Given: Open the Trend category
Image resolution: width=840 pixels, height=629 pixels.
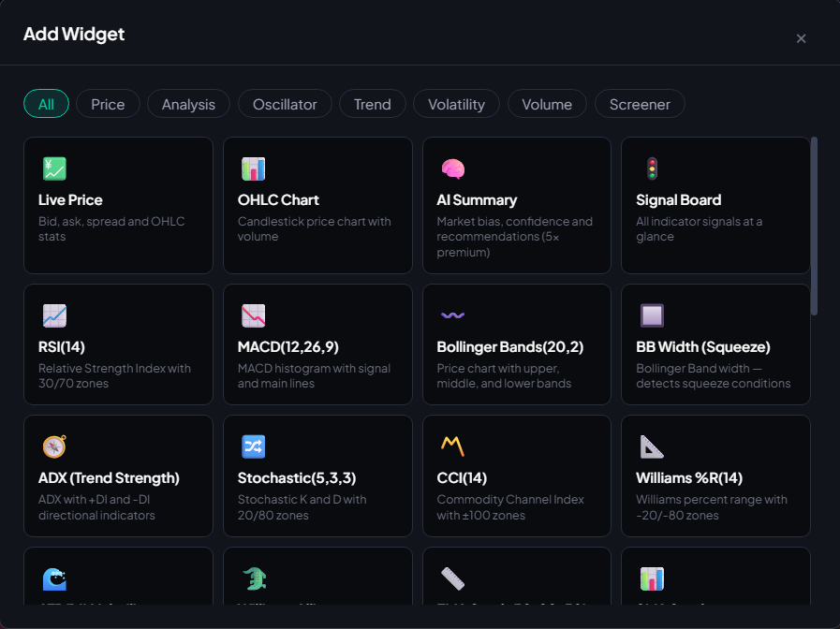Looking at the screenshot, I should 373,104.
